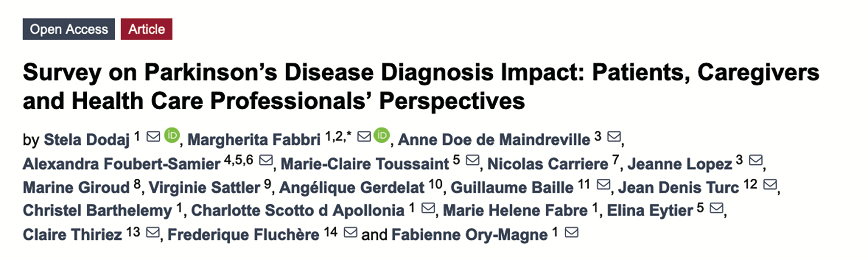The width and height of the screenshot is (868, 260).
Task: Click the article title heading
Action: tap(421, 87)
